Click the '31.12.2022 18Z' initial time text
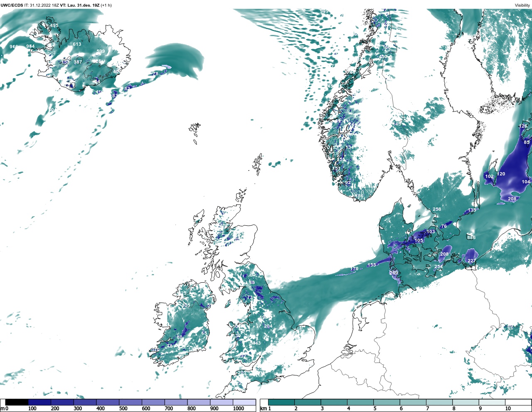Screen dimensions: 532x412 click(44, 5)
